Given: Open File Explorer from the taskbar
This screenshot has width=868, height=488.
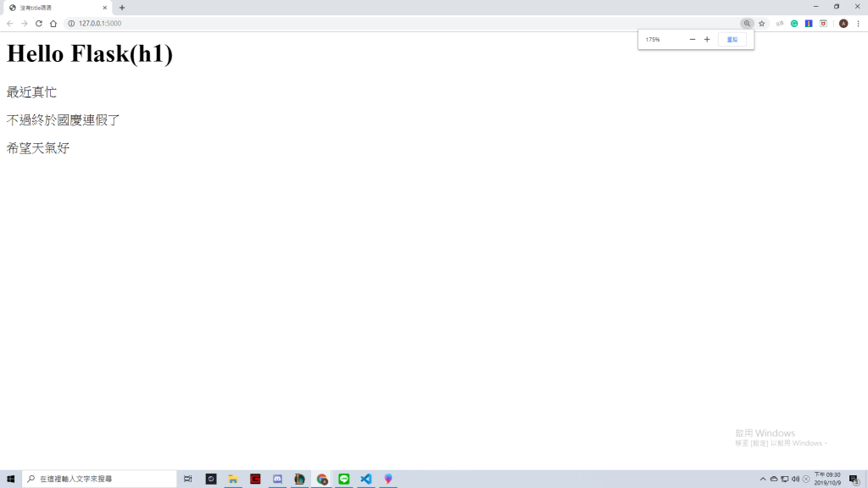Looking at the screenshot, I should point(233,479).
